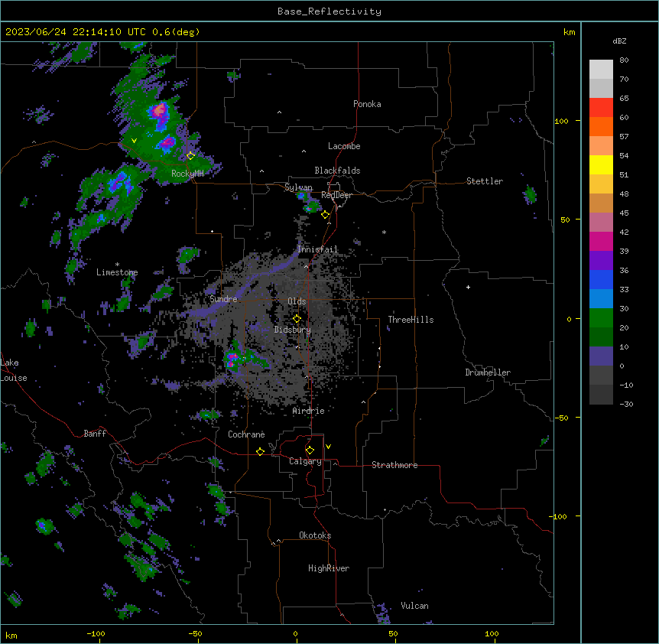This screenshot has width=659, height=644.
Task: Click the RedDeer city label
Action: 336,195
